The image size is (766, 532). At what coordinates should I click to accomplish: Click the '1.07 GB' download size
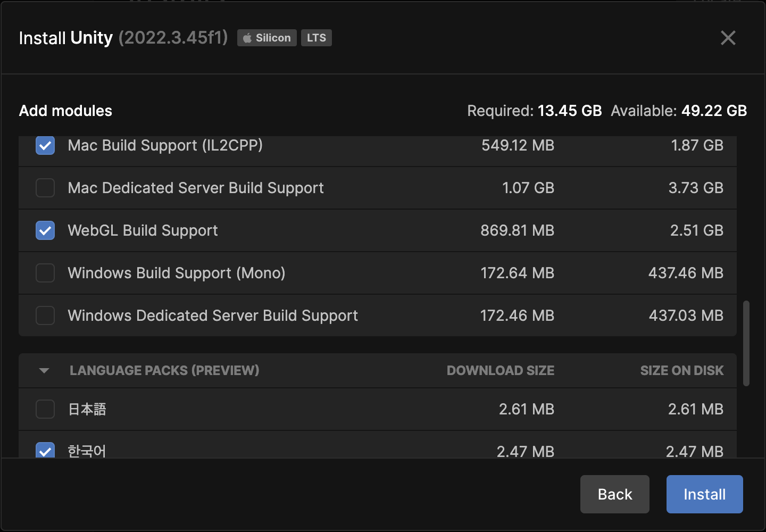pos(528,188)
